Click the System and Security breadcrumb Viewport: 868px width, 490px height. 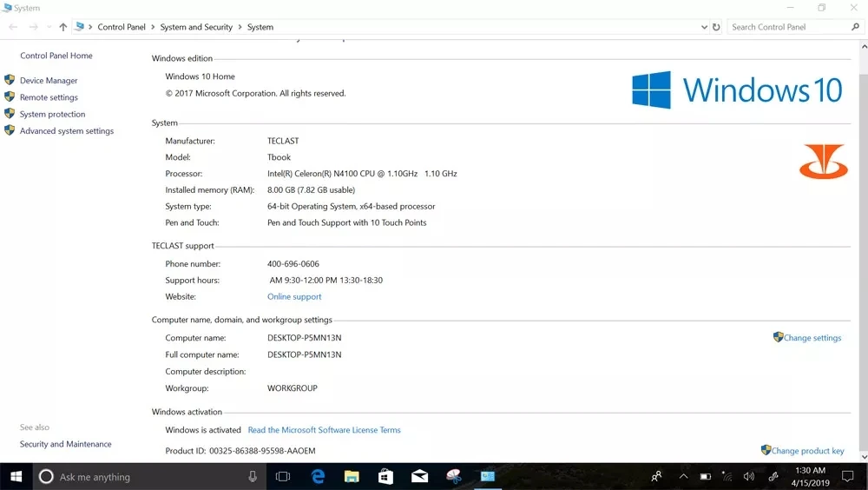pyautogui.click(x=196, y=27)
